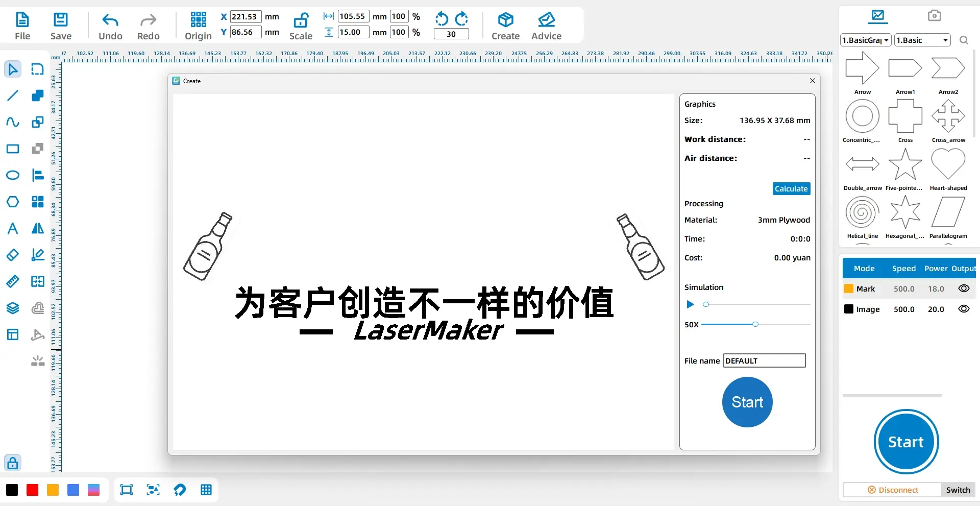Click the 50X speed slider handle
Viewport: 980px width, 506px height.
755,324
